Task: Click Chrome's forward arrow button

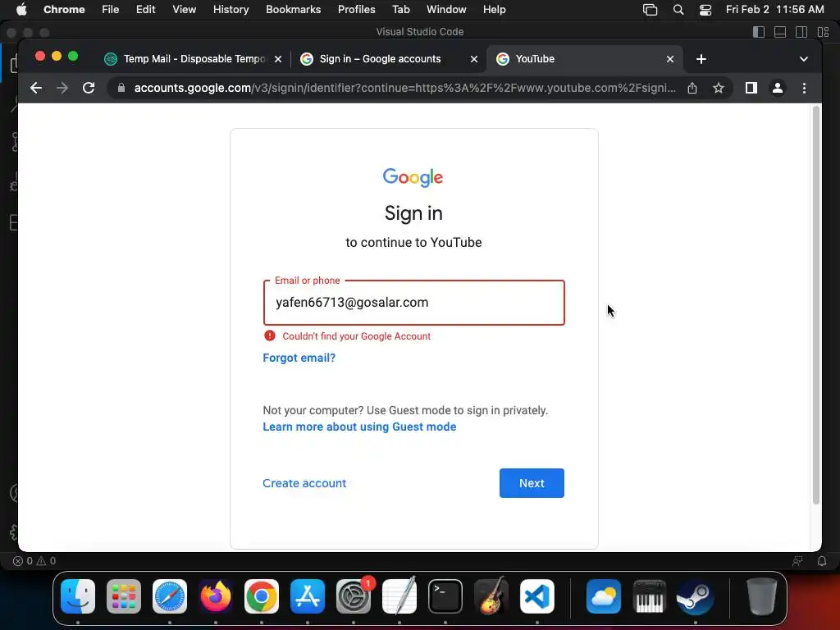Action: click(62, 88)
